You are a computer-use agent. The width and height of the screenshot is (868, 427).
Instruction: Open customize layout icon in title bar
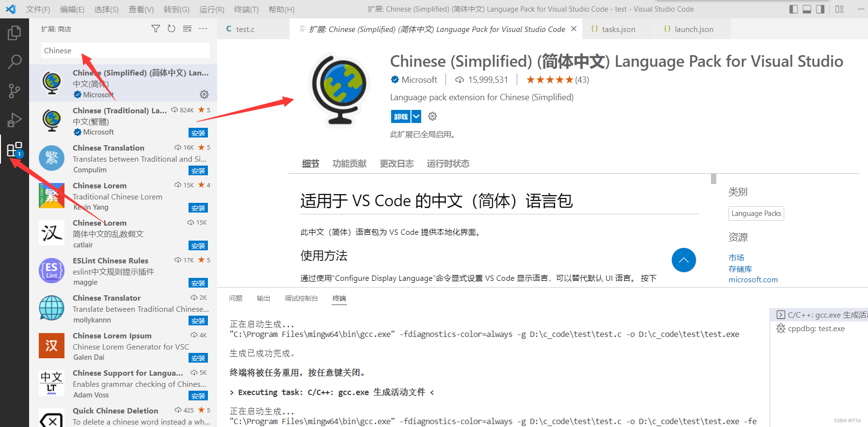[839, 9]
